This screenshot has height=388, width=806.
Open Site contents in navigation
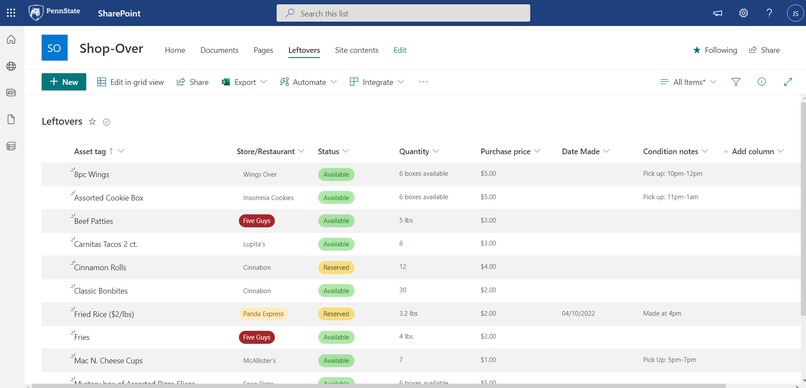357,50
